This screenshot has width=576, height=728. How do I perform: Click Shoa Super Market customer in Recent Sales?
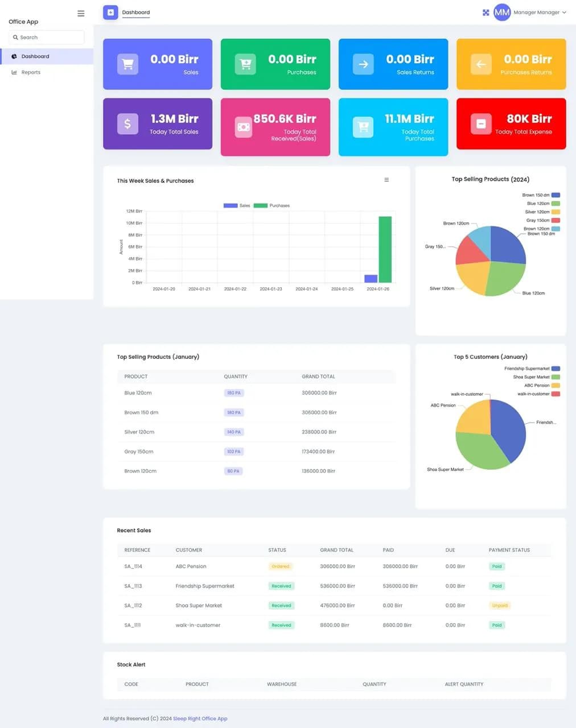coord(199,606)
